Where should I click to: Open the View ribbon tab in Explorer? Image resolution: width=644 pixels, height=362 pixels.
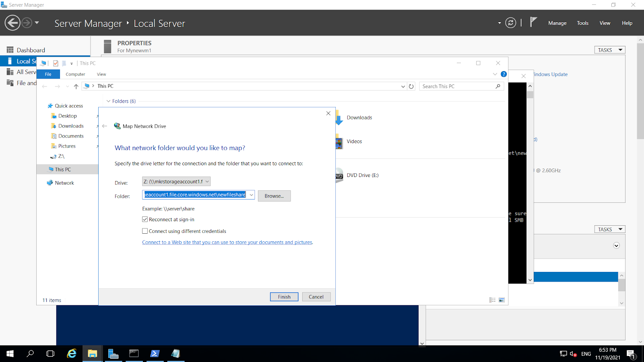[101, 74]
